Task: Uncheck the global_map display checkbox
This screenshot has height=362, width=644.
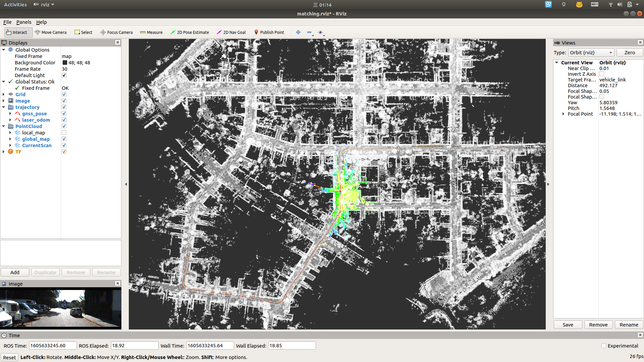Action: tap(64, 139)
